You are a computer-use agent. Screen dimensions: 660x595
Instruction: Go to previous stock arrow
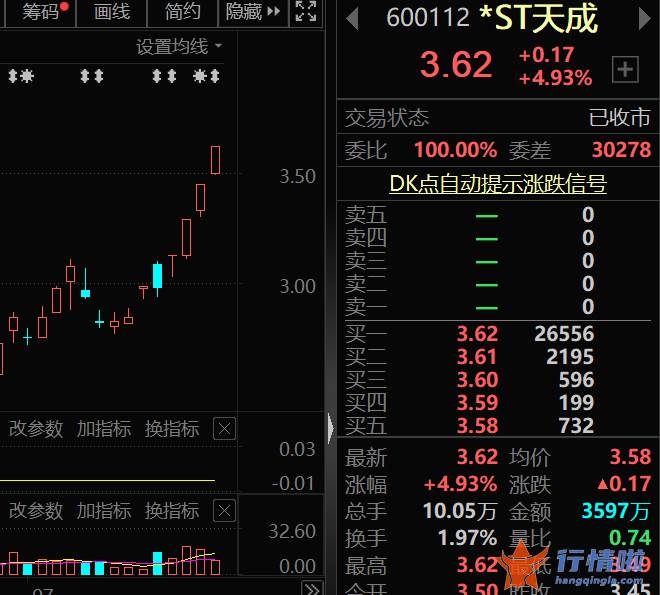click(x=353, y=19)
